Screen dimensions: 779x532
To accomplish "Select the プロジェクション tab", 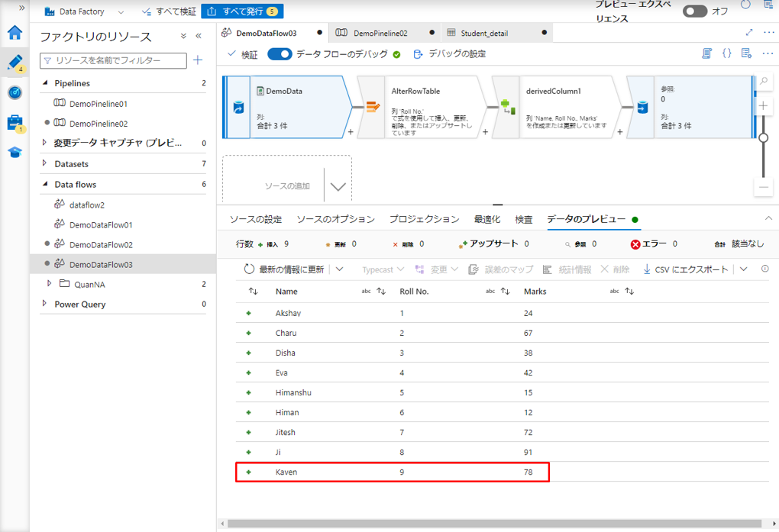I will pos(424,219).
